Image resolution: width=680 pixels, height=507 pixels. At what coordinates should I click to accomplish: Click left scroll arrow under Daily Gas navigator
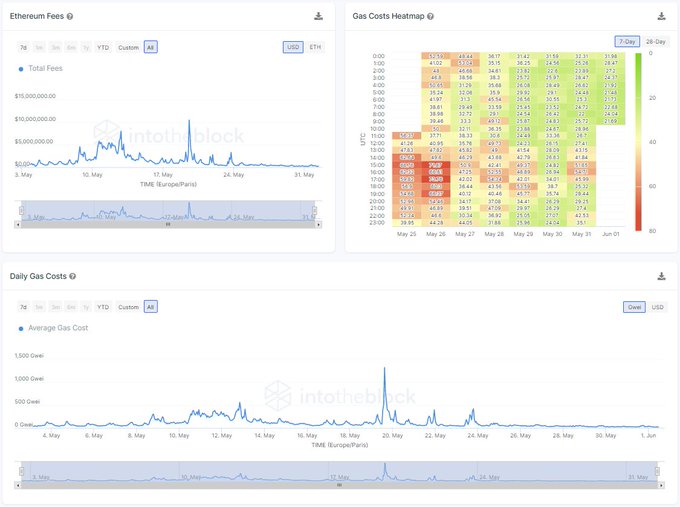pyautogui.click(x=17, y=485)
